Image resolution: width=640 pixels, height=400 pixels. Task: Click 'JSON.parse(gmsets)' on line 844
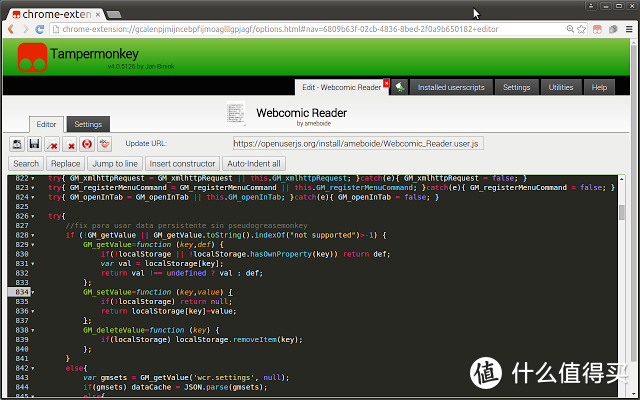click(x=224, y=387)
